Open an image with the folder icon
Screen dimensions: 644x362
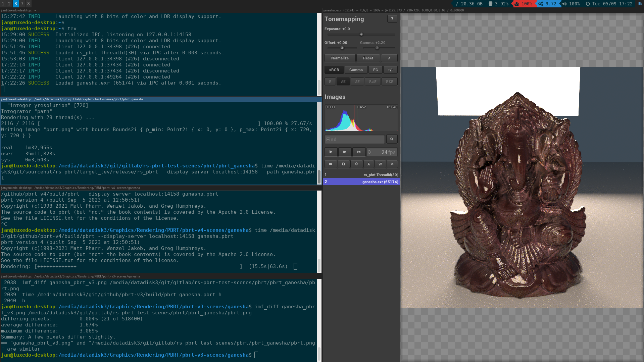click(331, 164)
